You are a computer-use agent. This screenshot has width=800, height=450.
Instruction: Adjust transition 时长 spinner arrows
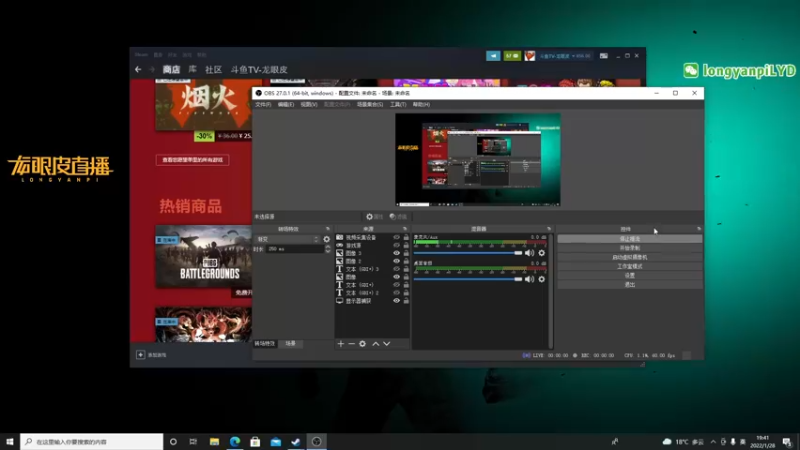328,249
